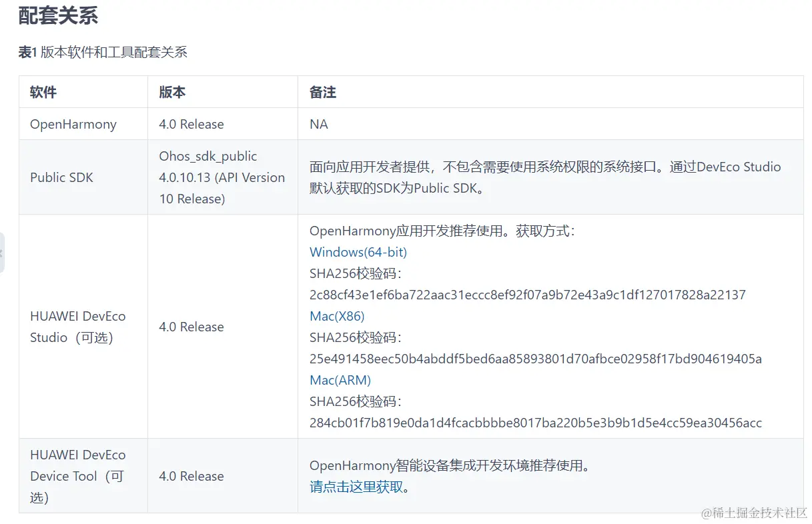Open the Mac(X86) download link
The image size is (812, 524).
click(x=337, y=316)
